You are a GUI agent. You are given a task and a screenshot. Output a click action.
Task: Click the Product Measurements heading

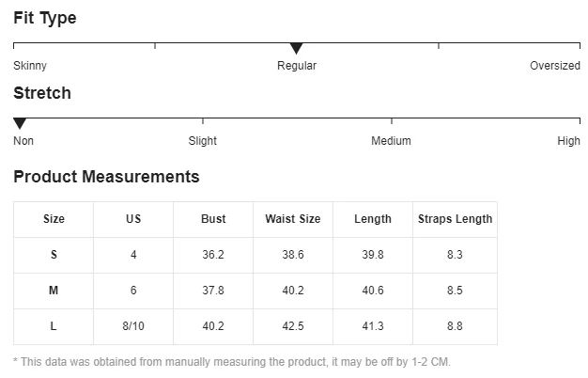click(106, 177)
